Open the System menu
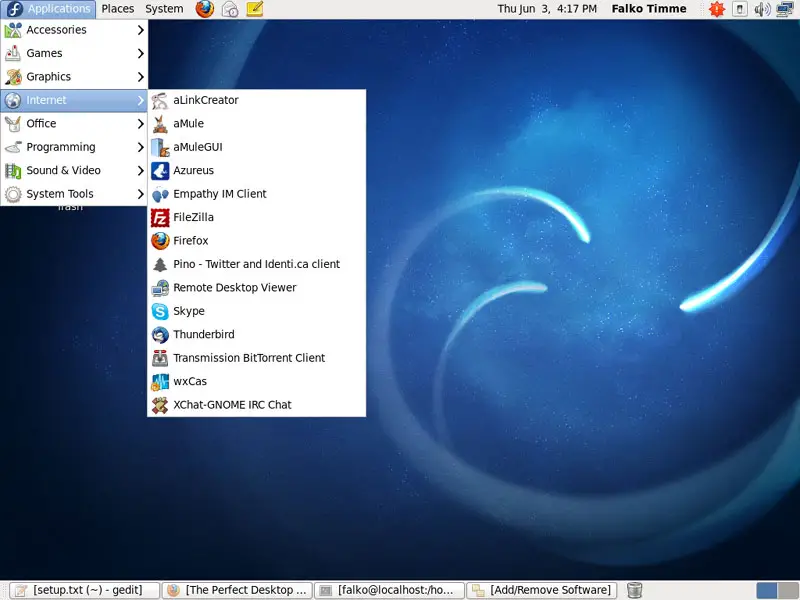The width and height of the screenshot is (800, 600). (x=164, y=9)
